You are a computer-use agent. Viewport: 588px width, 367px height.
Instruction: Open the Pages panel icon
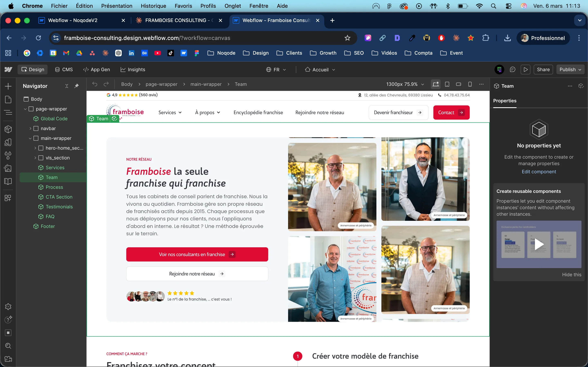(8, 99)
